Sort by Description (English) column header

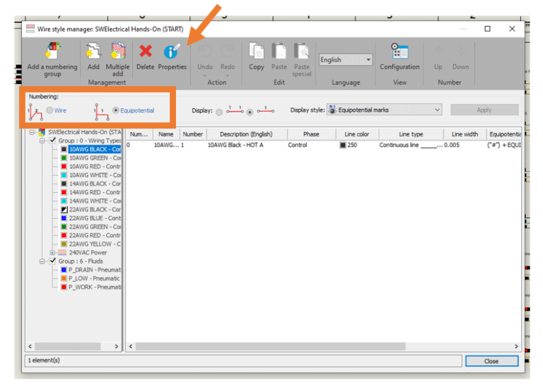point(247,134)
